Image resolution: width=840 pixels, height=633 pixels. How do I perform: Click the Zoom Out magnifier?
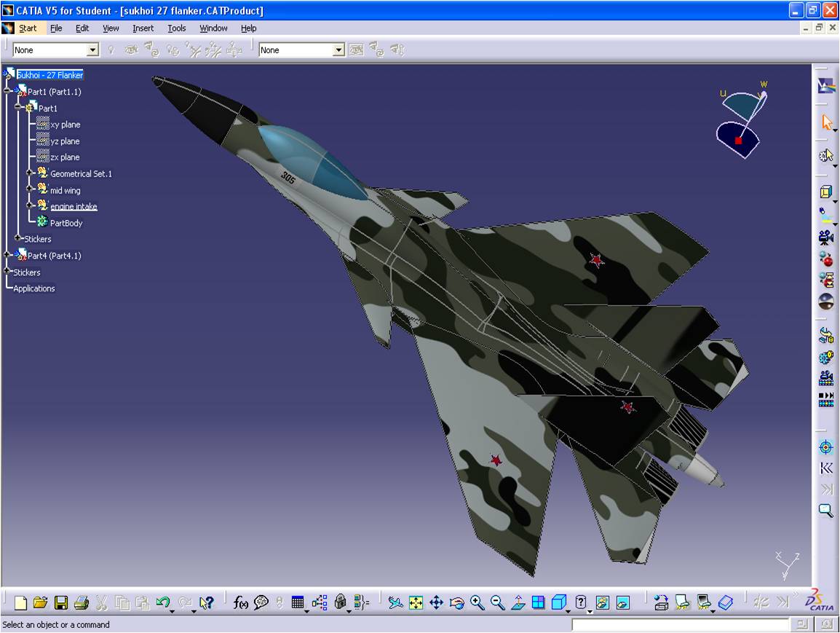(x=498, y=602)
